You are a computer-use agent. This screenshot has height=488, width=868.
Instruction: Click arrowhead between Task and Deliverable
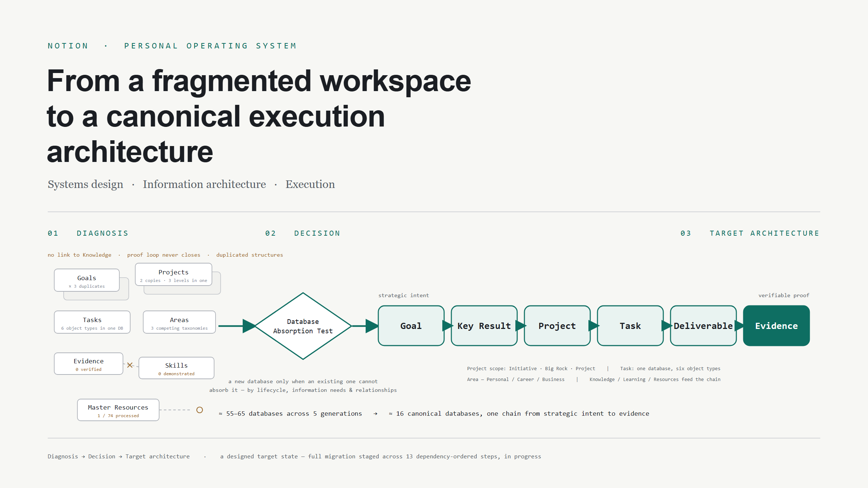point(667,326)
